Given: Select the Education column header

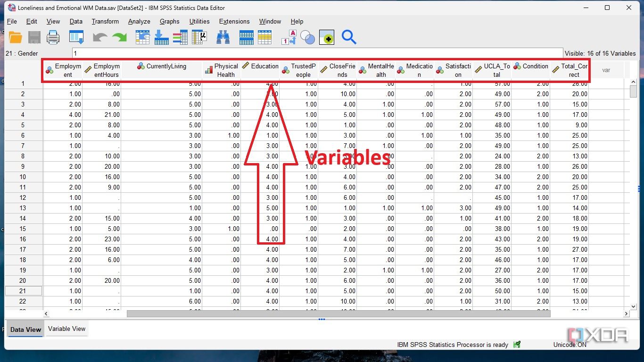Looking at the screenshot, I should (x=260, y=70).
